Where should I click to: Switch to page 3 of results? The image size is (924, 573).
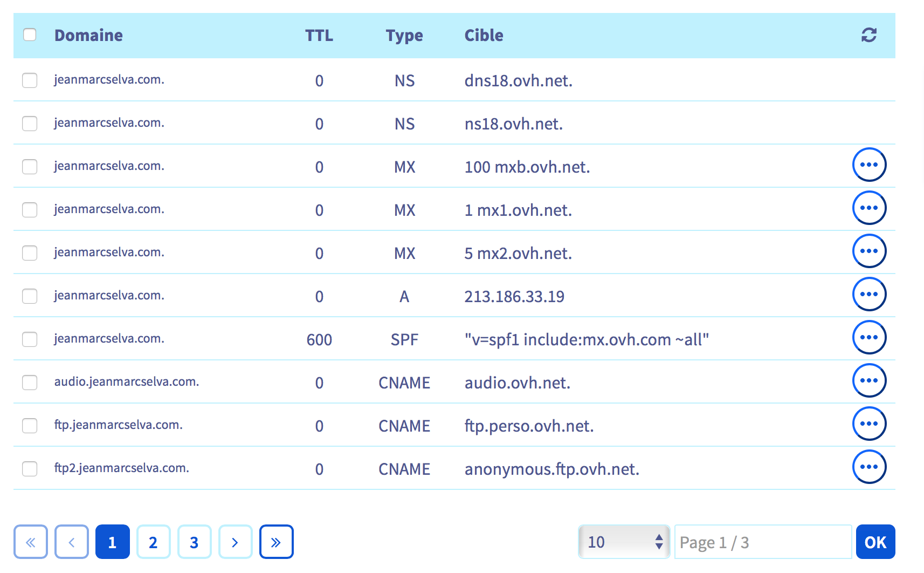click(194, 542)
